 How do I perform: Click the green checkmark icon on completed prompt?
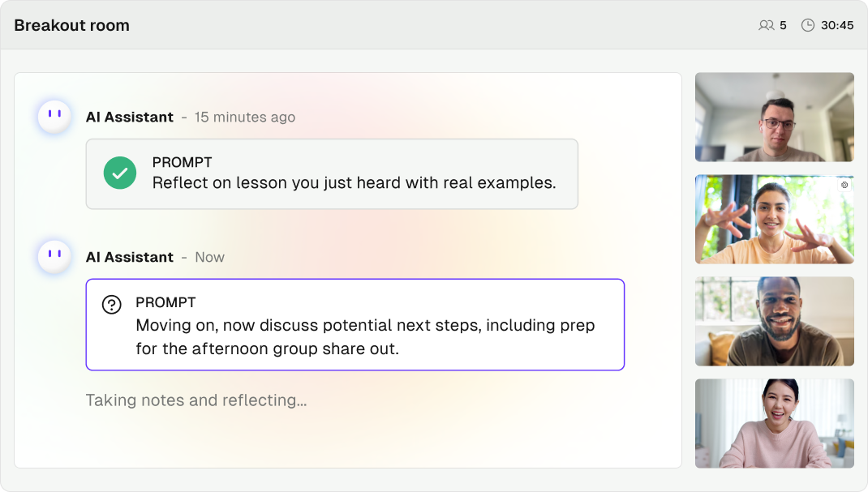119,173
